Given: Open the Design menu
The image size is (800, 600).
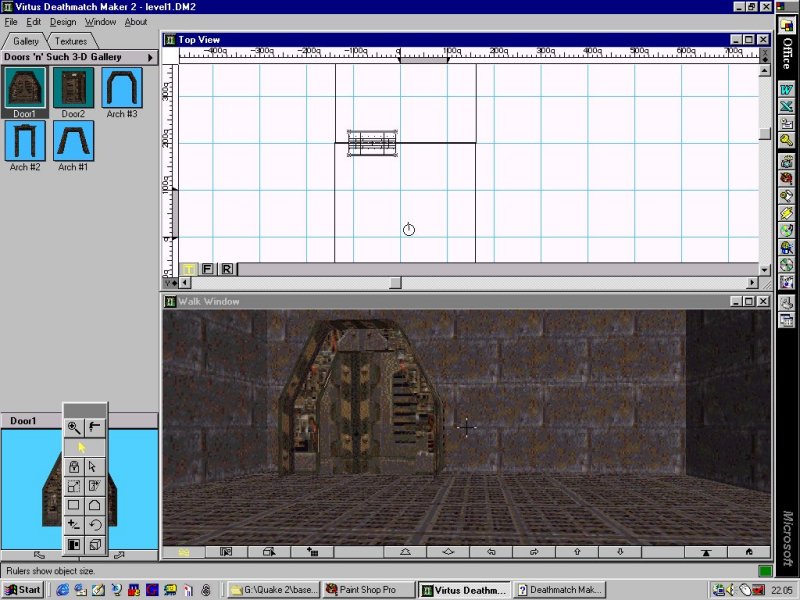Looking at the screenshot, I should pyautogui.click(x=63, y=22).
